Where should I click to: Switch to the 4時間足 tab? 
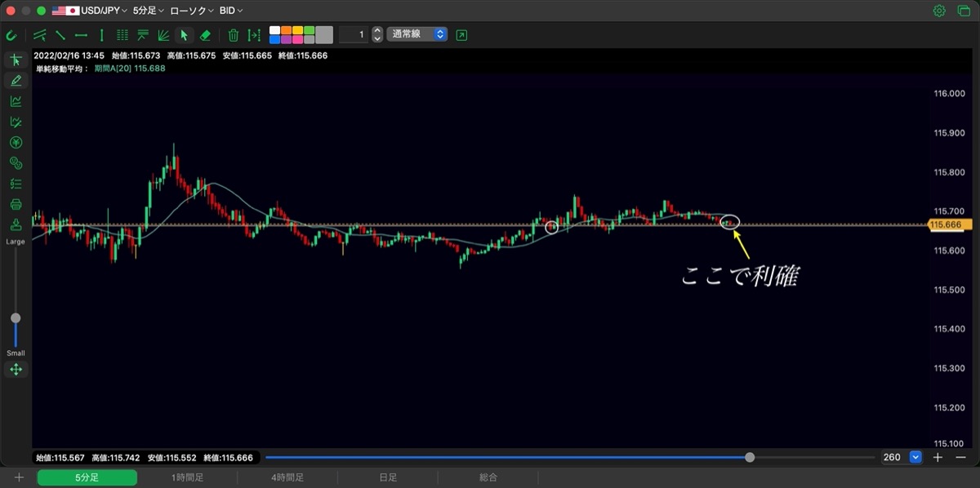tap(287, 477)
